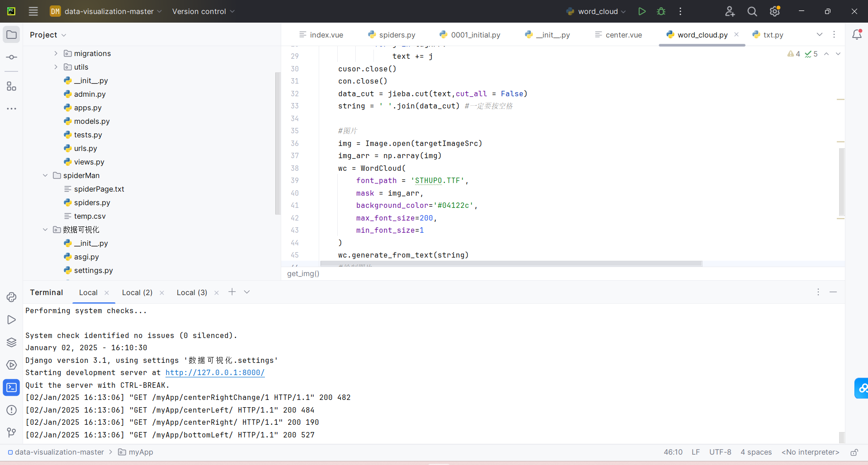Open the Problems tool window

point(11,410)
